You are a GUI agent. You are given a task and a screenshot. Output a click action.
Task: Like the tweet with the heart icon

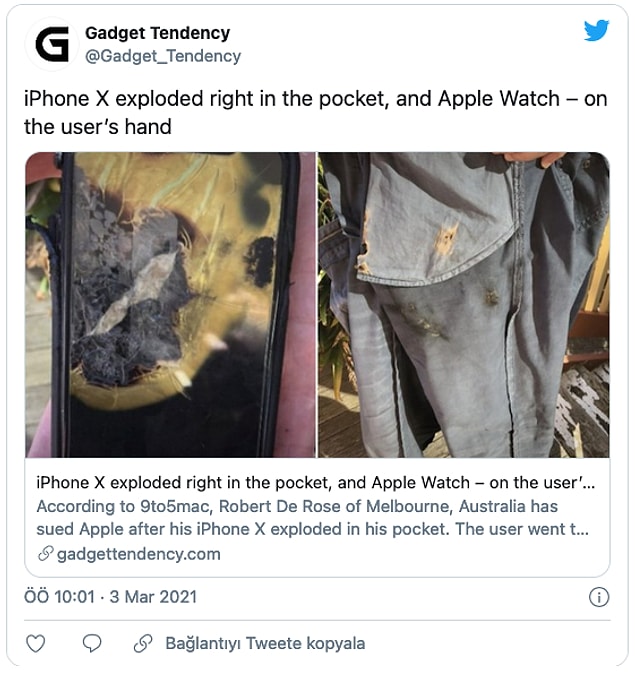coord(35,643)
